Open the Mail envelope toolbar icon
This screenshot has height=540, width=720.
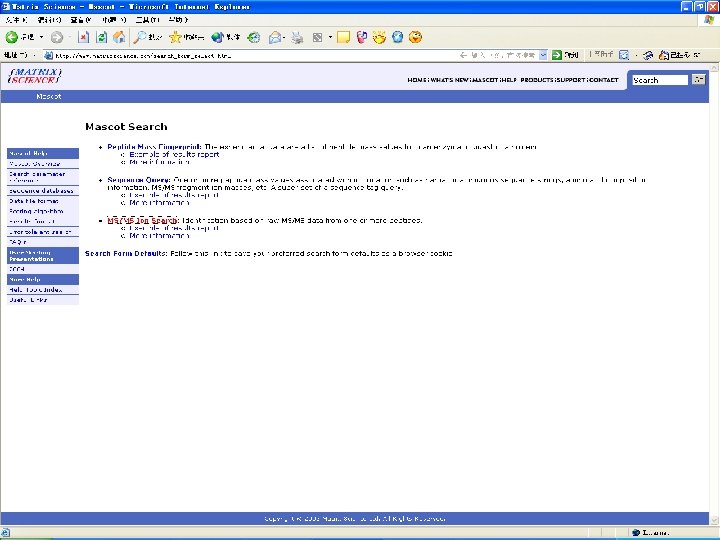point(275,37)
